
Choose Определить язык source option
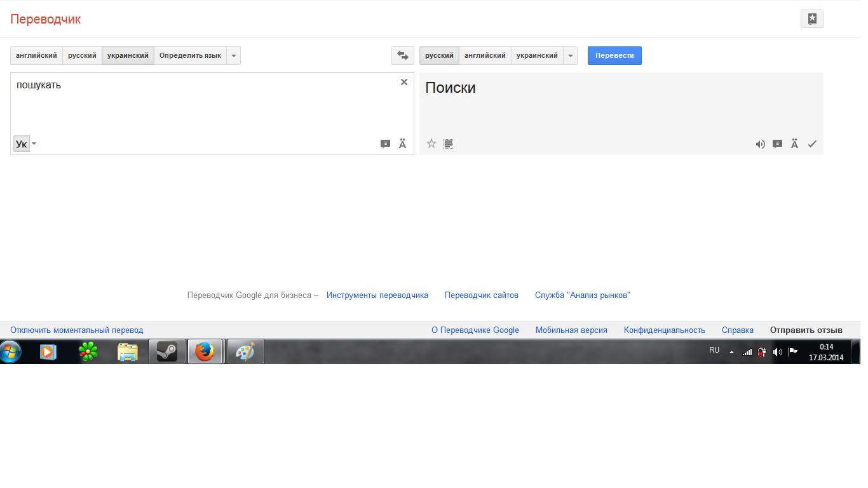pyautogui.click(x=191, y=56)
